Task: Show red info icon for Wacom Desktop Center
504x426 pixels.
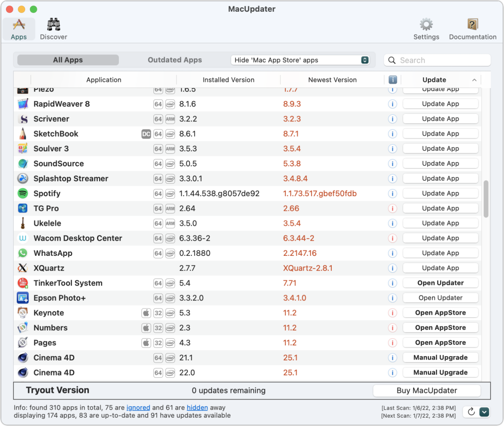Action: point(393,238)
